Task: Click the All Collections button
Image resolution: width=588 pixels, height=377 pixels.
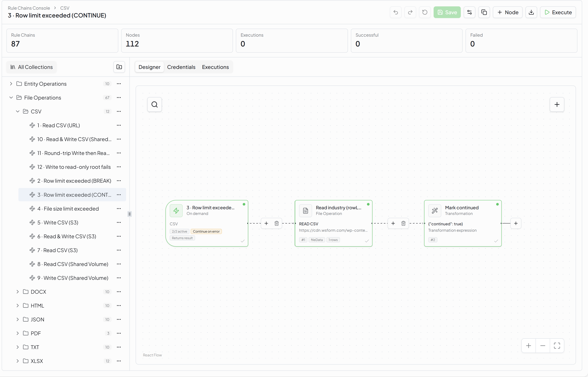Action: pos(31,67)
